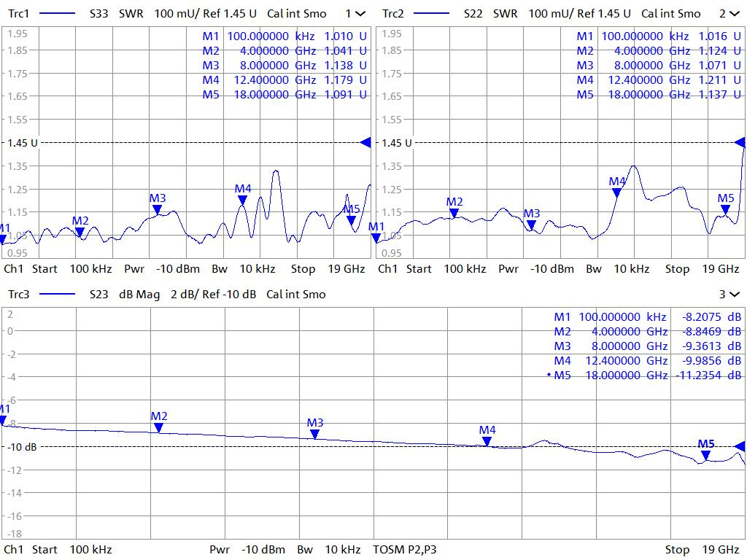Click marker M3 on the S23 dB Mag trace

click(x=315, y=434)
